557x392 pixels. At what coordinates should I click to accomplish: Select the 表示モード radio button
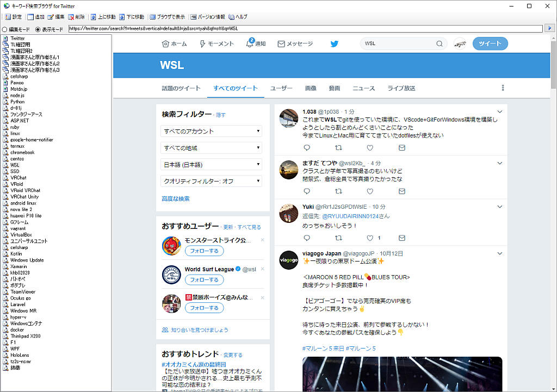click(38, 29)
